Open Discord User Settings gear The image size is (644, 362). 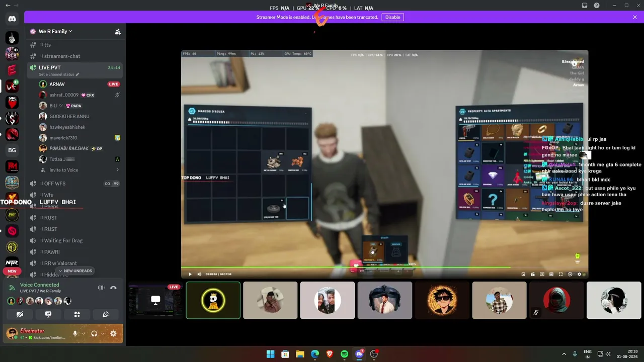[x=113, y=333]
